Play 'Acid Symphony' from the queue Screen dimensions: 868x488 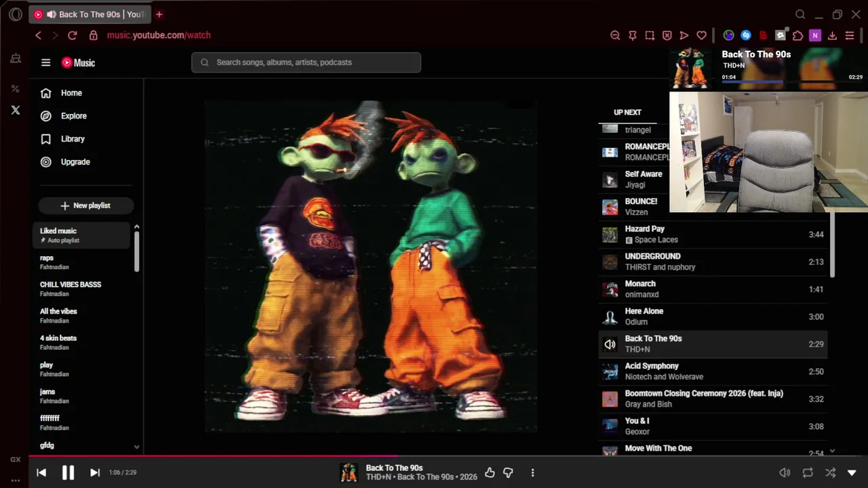(713, 371)
